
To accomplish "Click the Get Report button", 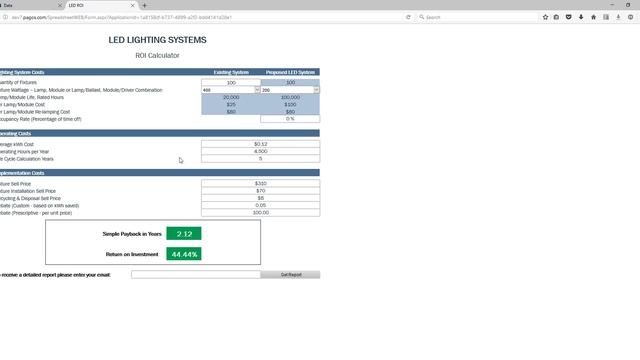I will (291, 275).
